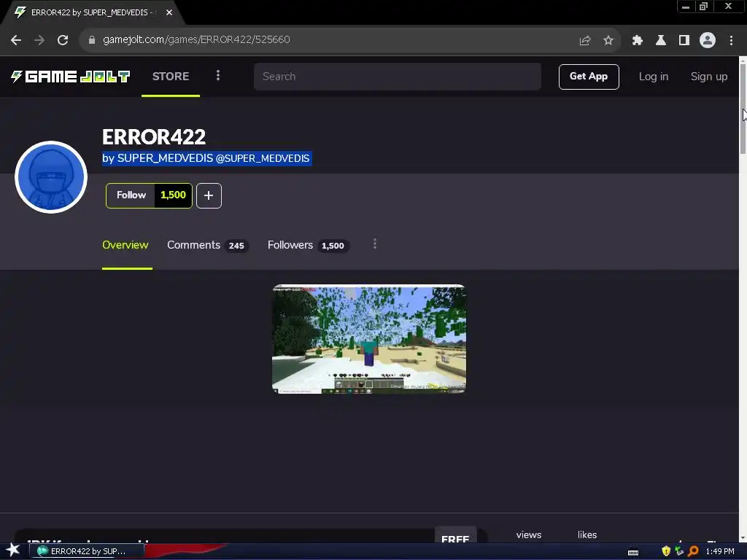This screenshot has width=747, height=560.
Task: Click the keyboard icon in system tray
Action: click(x=633, y=552)
